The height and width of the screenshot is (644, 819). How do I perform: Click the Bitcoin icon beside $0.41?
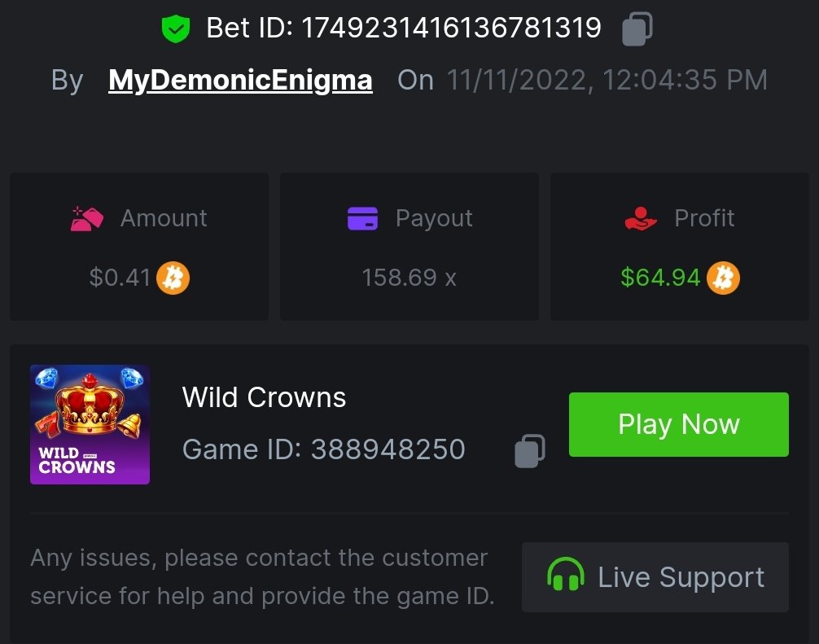[x=173, y=278]
